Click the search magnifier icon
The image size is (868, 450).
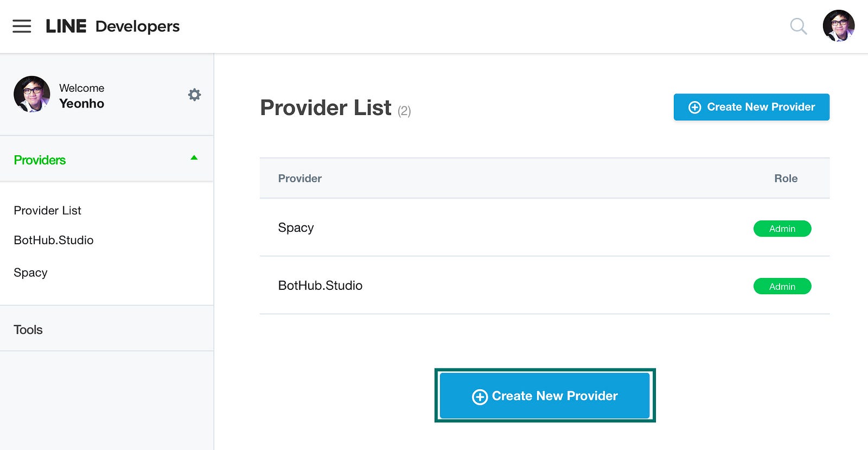(x=798, y=26)
